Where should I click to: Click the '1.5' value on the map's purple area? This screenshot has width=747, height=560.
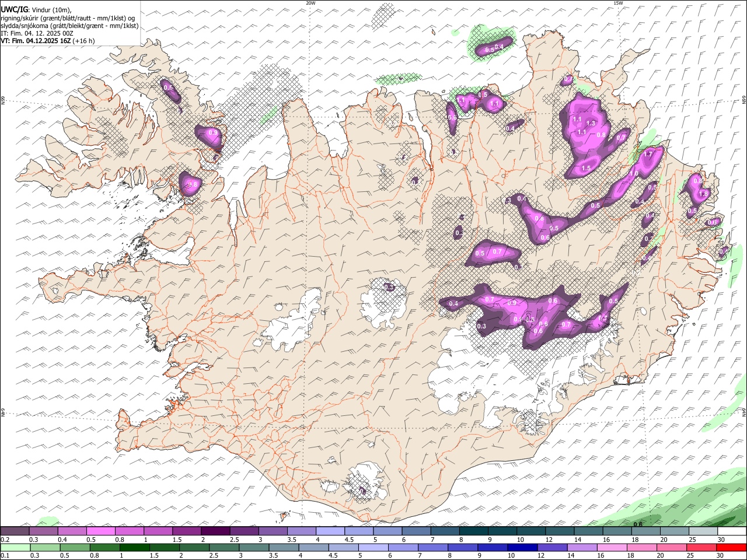pos(586,168)
